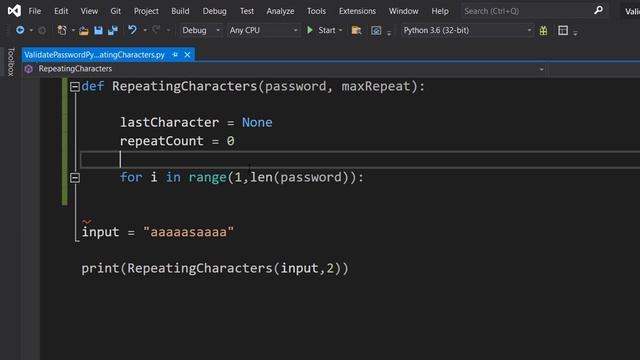Viewport: 640px width, 360px height.
Task: Click the grayed redo arrow
Action: click(156, 30)
